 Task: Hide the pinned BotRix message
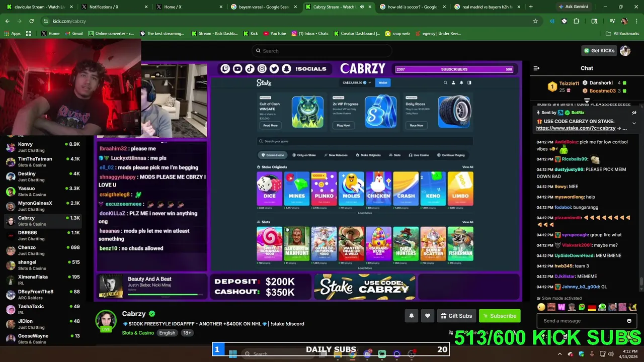634,113
